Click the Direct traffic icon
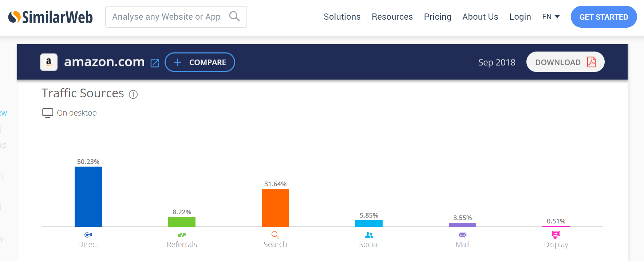Image resolution: width=644 pixels, height=261 pixels. (x=88, y=235)
